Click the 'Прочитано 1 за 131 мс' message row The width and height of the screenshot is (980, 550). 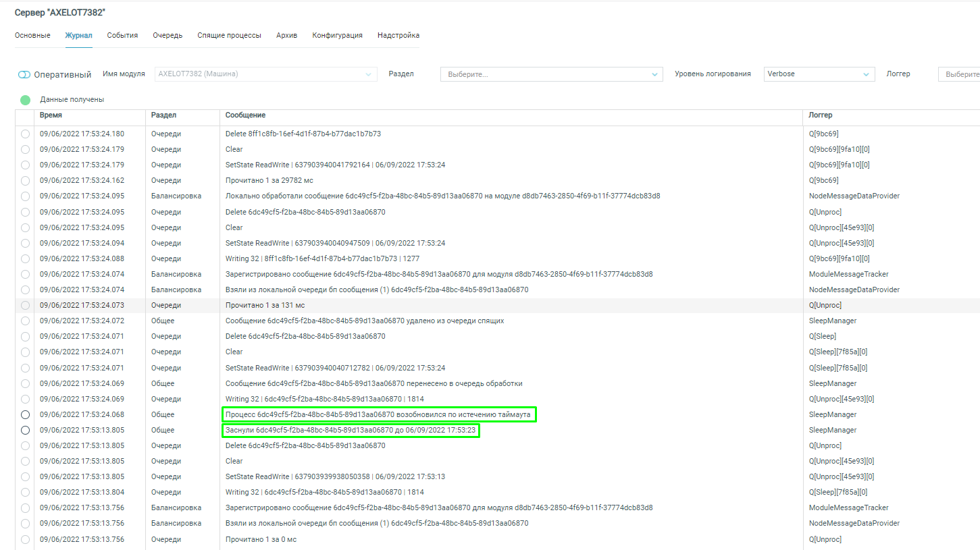265,305
